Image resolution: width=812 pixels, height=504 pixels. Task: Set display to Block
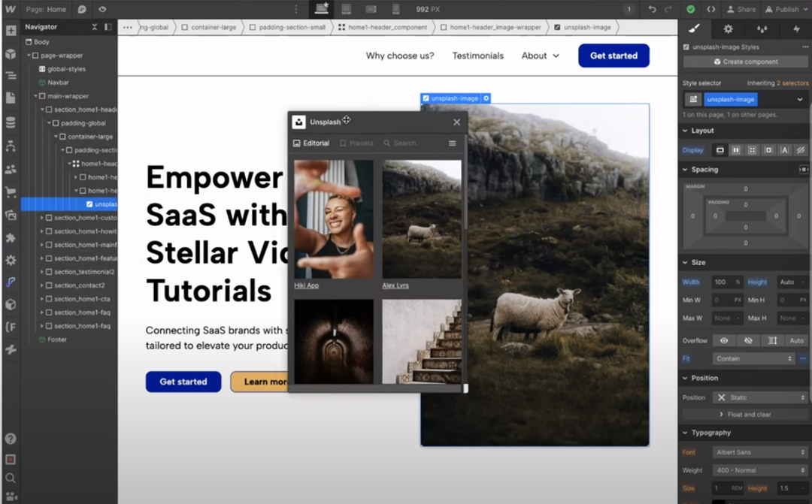720,150
